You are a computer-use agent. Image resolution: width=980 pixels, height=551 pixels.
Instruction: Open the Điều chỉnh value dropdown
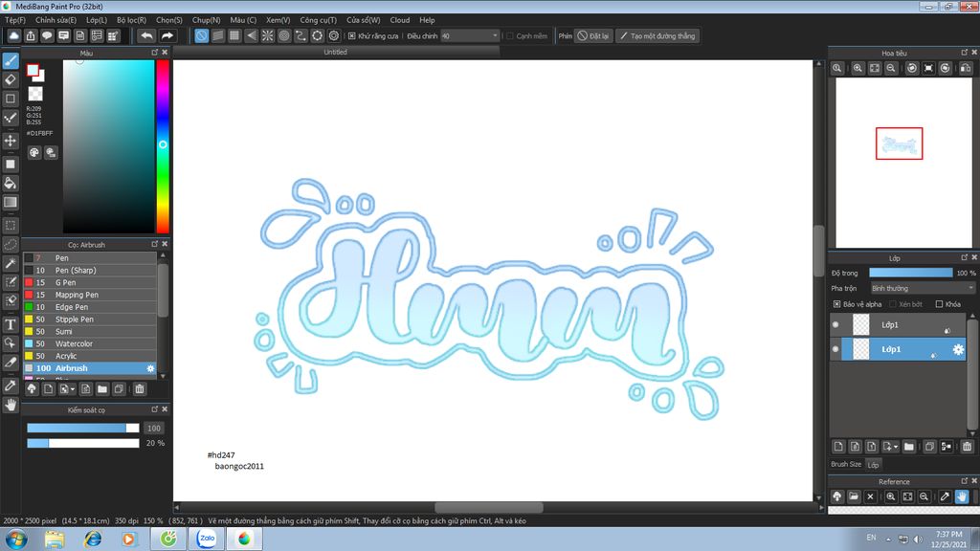click(x=470, y=35)
